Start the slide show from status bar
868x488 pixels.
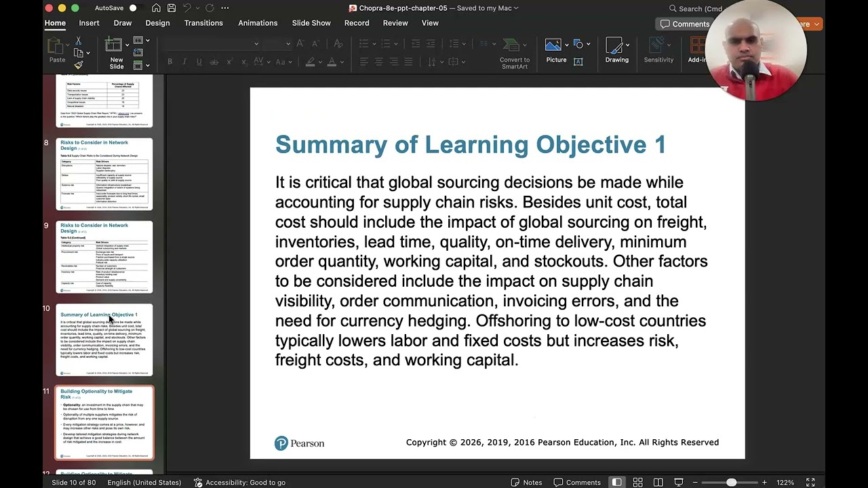click(x=679, y=483)
